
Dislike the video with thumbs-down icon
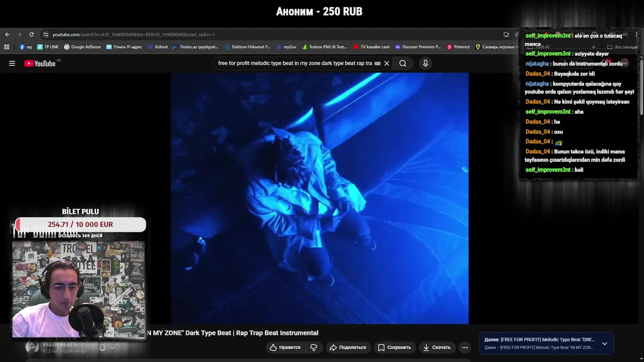313,347
